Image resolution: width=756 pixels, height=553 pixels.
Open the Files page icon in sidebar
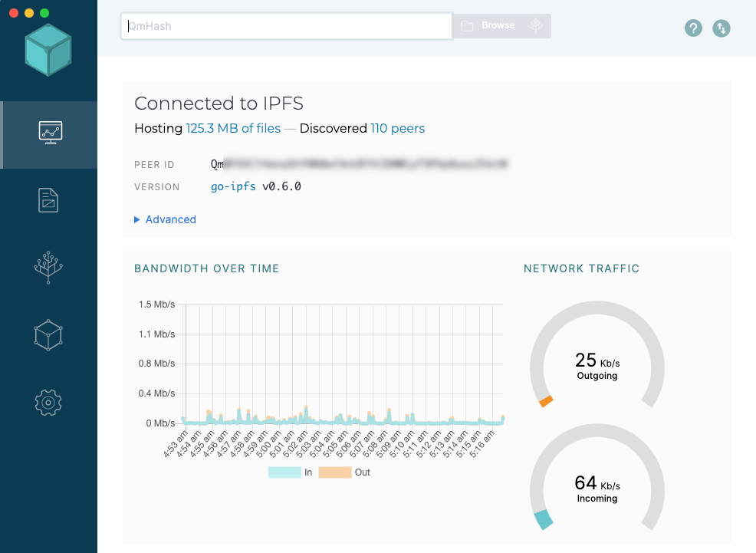(x=48, y=200)
